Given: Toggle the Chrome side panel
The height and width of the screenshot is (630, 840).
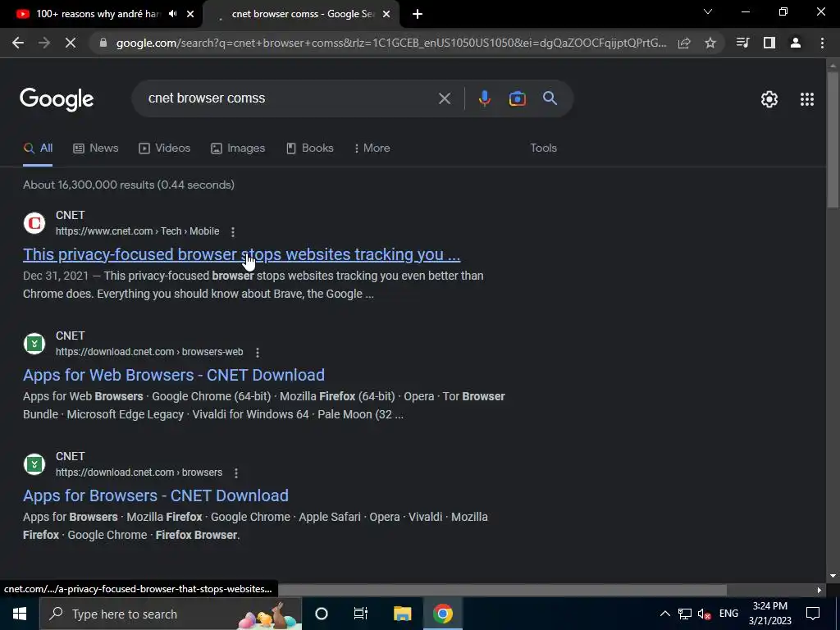Looking at the screenshot, I should pos(769,43).
